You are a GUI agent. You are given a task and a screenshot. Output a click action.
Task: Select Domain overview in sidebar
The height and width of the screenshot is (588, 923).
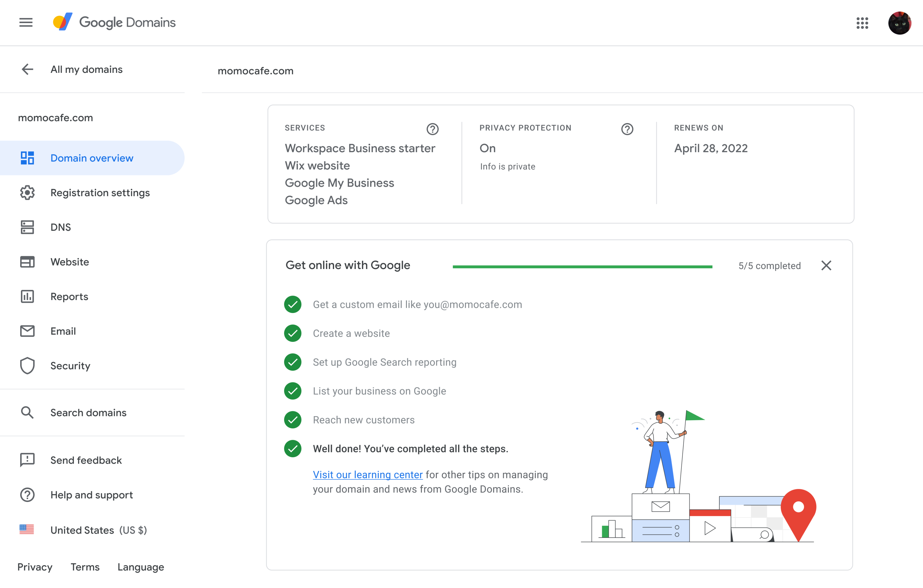click(92, 158)
